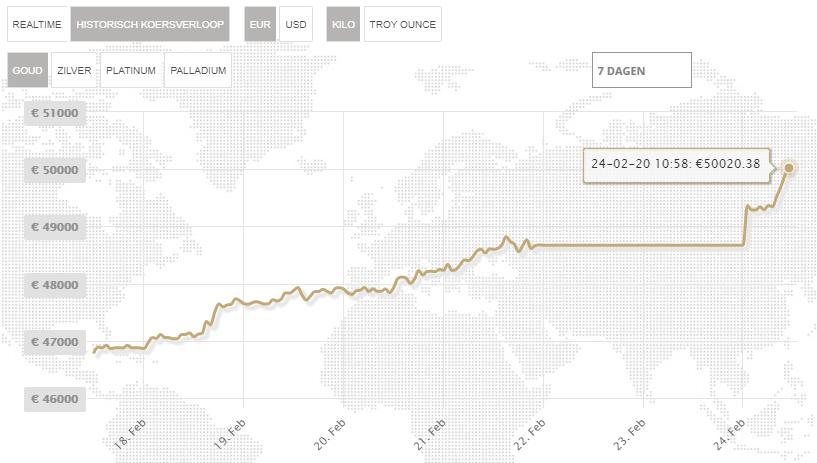Open the 7 Dagen period dropdown
This screenshot has width=817, height=463.
pos(641,71)
